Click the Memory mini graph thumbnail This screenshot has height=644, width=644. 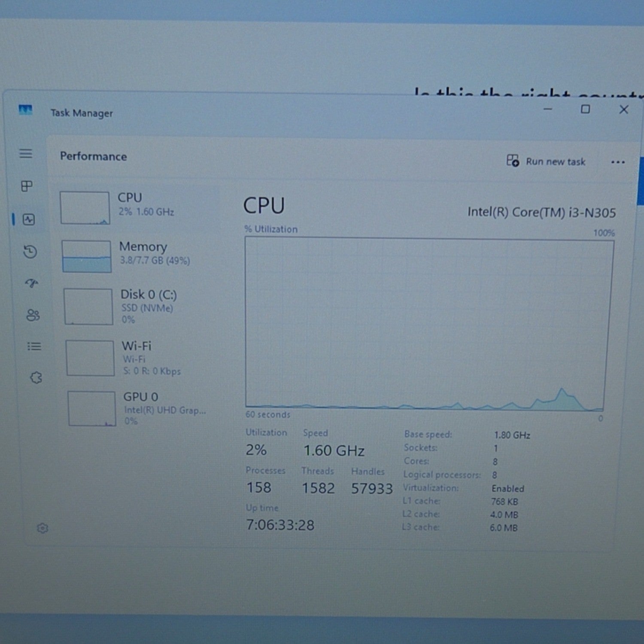(86, 256)
